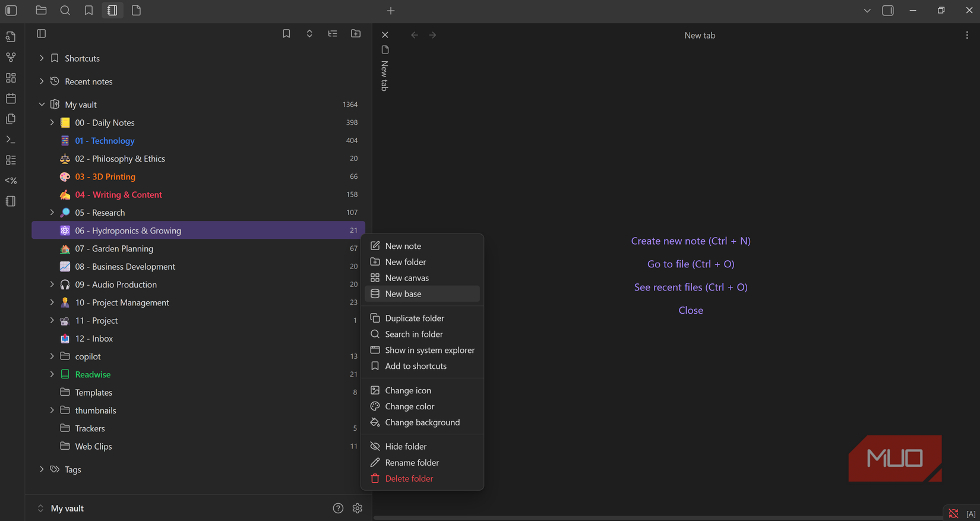Click the search icon in top bar

(65, 11)
